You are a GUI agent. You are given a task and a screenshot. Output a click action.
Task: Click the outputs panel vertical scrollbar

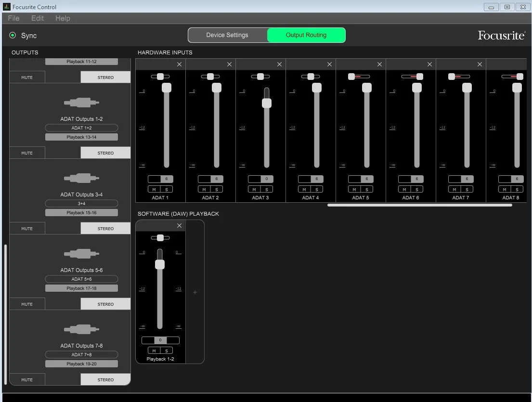click(5, 314)
